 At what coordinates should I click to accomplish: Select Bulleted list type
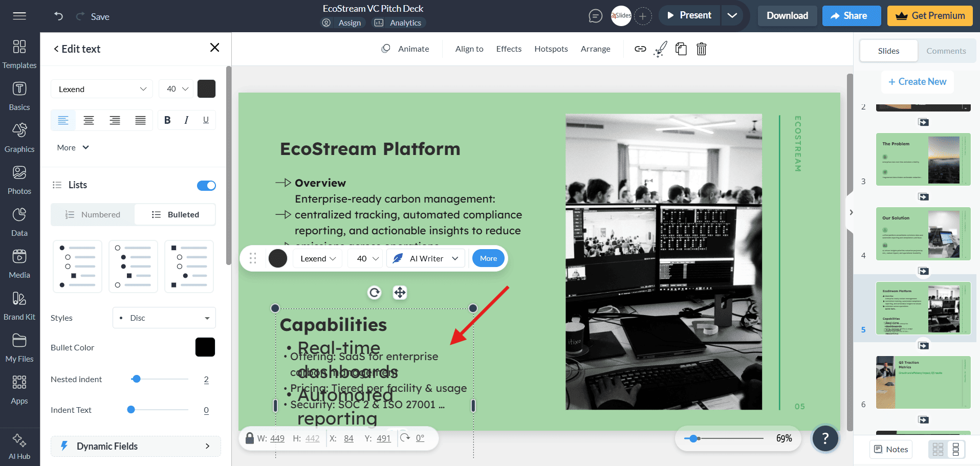coord(175,215)
